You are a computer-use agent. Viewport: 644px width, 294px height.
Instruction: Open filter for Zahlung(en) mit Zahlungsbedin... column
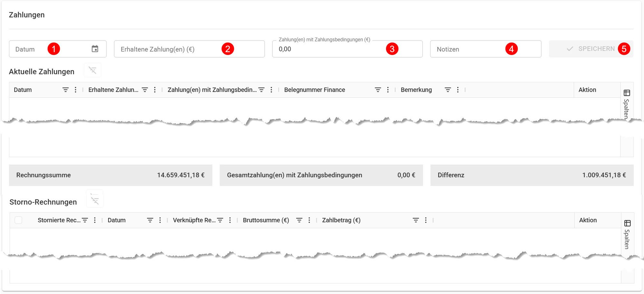[x=261, y=90]
